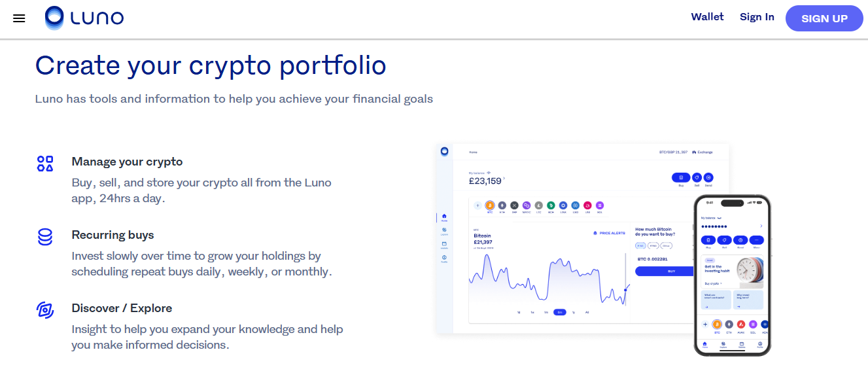Toggle balance eye icon in dashboard mockup
Image resolution: width=868 pixels, height=388 pixels.
[x=489, y=173]
